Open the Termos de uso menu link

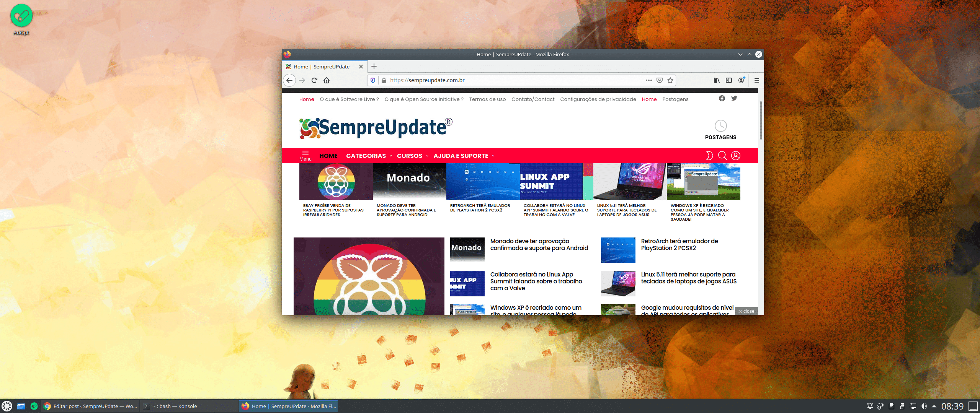click(x=487, y=99)
